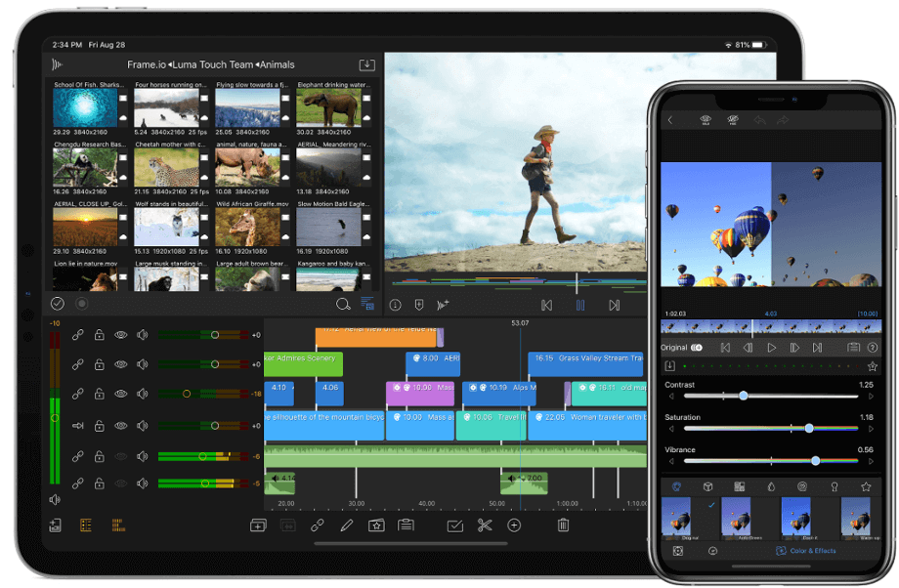Click the circled plus add icon in timeline toolbar
The height and width of the screenshot is (588, 899).
point(514,525)
